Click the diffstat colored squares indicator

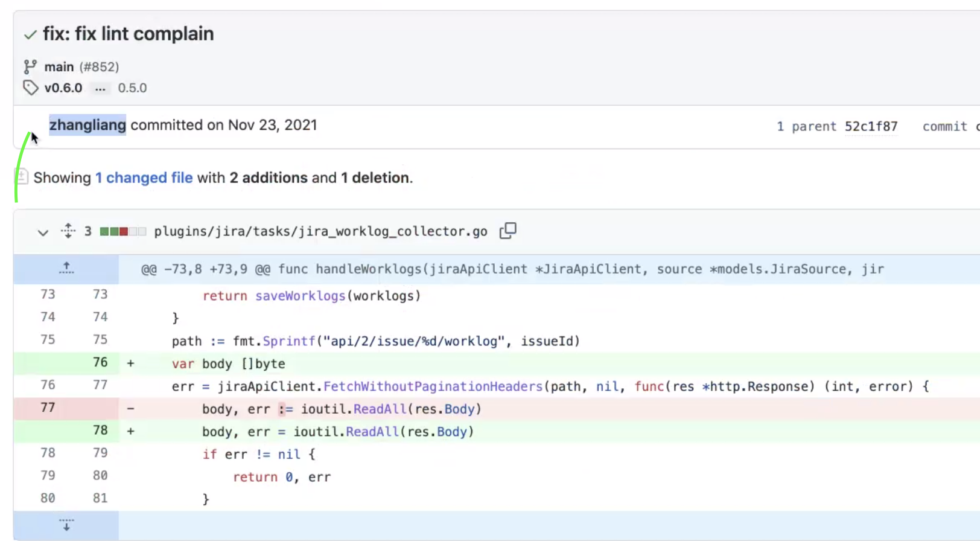(x=123, y=231)
